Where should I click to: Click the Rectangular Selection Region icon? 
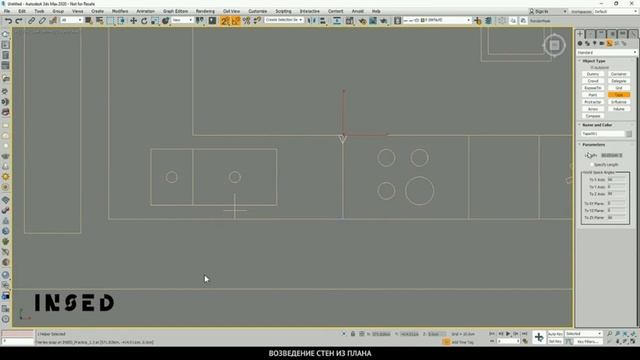click(x=111, y=20)
